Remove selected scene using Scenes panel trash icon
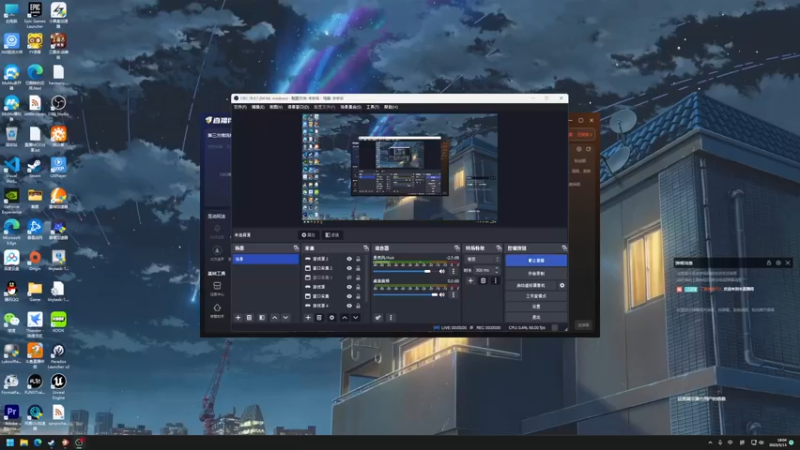The image size is (800, 450). pyautogui.click(x=249, y=317)
